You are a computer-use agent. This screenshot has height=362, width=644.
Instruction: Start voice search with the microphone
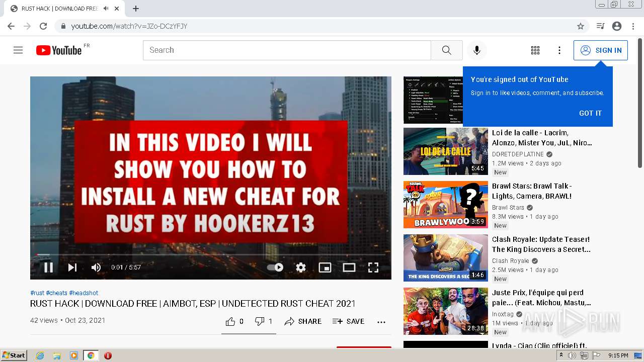[x=477, y=50]
